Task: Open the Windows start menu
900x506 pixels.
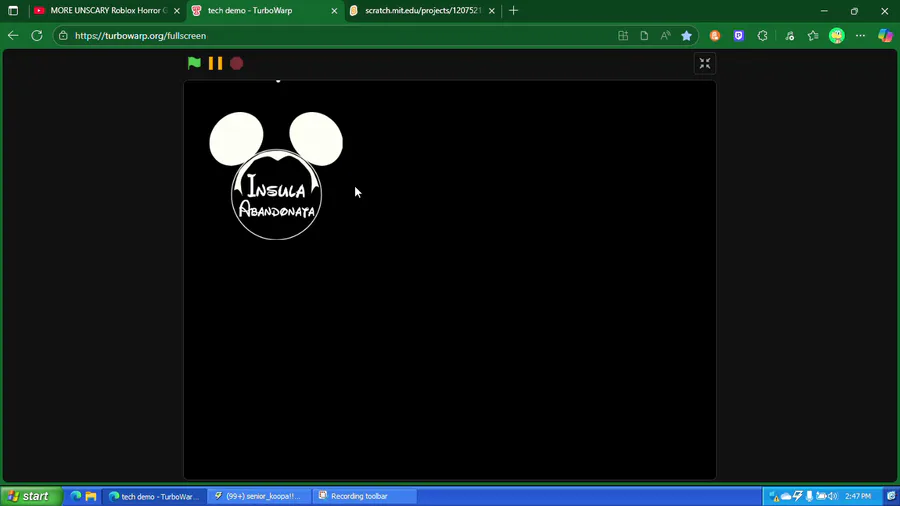Action: 31,496
